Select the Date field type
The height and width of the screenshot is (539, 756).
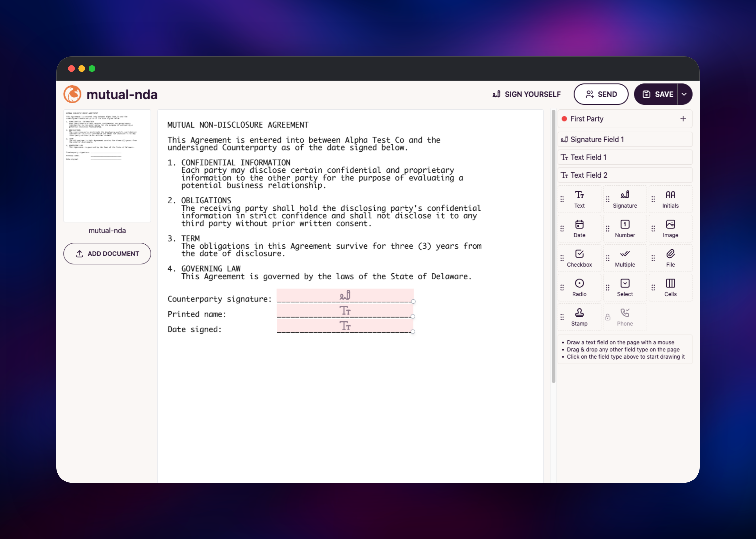pos(579,229)
